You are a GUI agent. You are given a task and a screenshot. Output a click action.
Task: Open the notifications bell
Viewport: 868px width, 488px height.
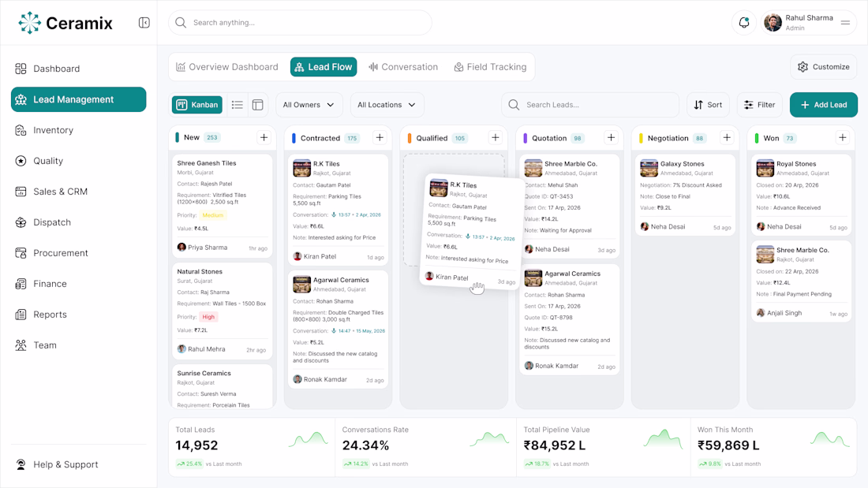744,23
